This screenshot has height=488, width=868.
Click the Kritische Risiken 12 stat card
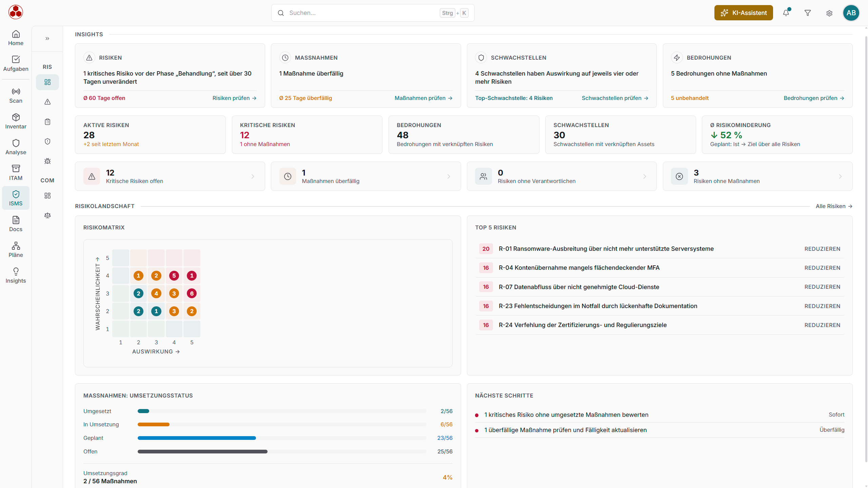click(x=307, y=135)
